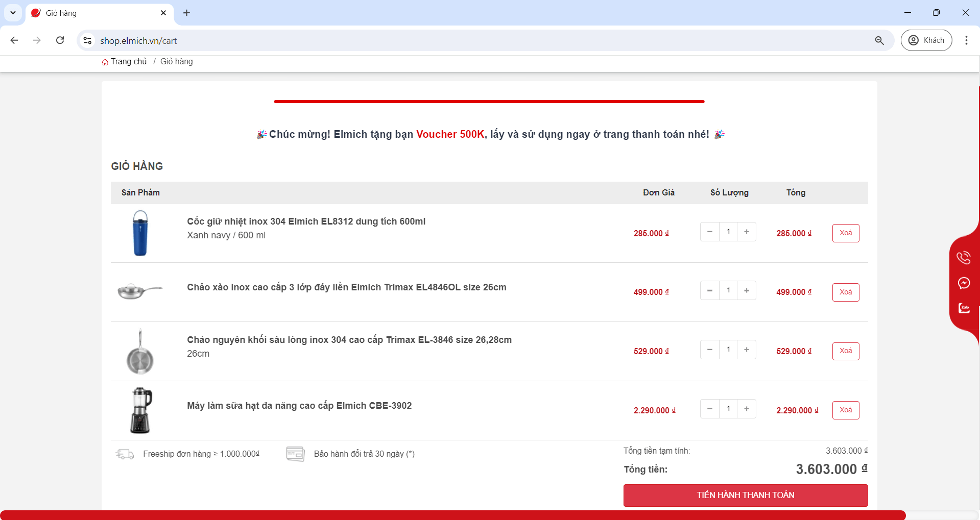
Task: Open the tab search dropdown arrow
Action: pos(13,13)
